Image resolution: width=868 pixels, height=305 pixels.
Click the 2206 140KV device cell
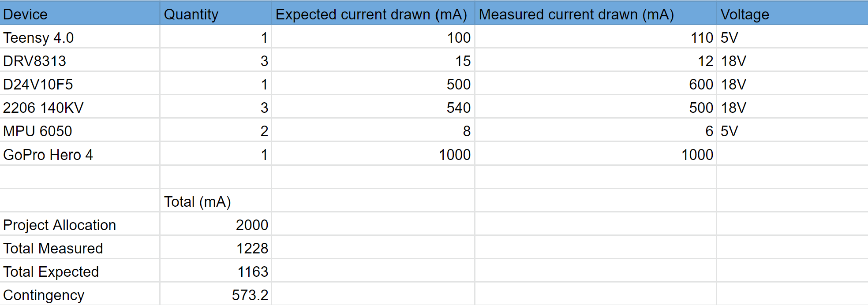(x=79, y=107)
